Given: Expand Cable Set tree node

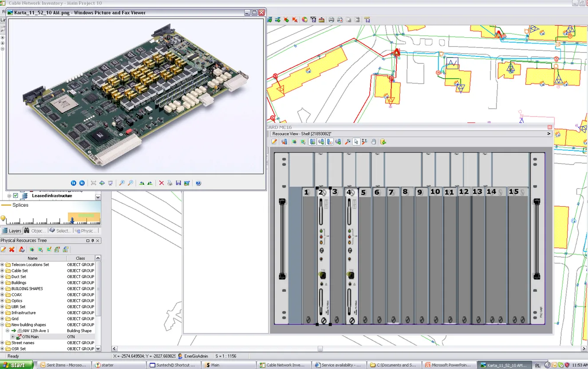Looking at the screenshot, I should point(2,271).
